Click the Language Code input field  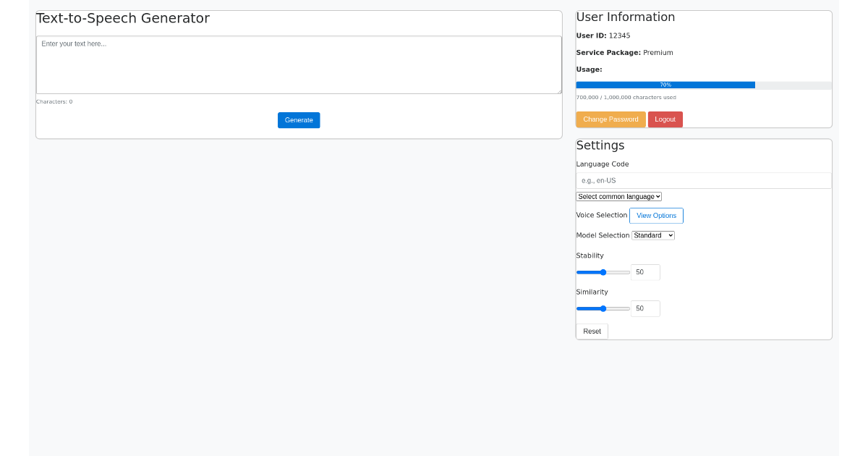(x=703, y=180)
